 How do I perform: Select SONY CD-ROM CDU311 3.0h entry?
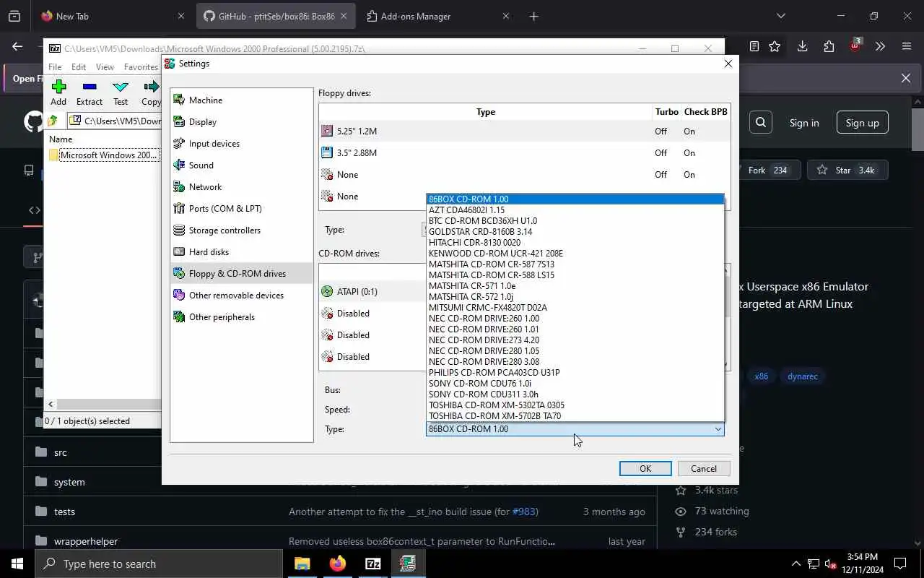pos(575,394)
